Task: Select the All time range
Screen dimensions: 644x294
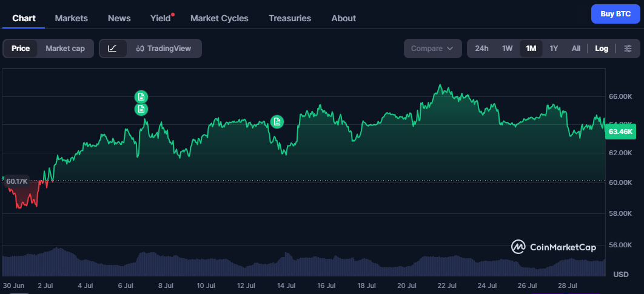Action: coord(576,48)
